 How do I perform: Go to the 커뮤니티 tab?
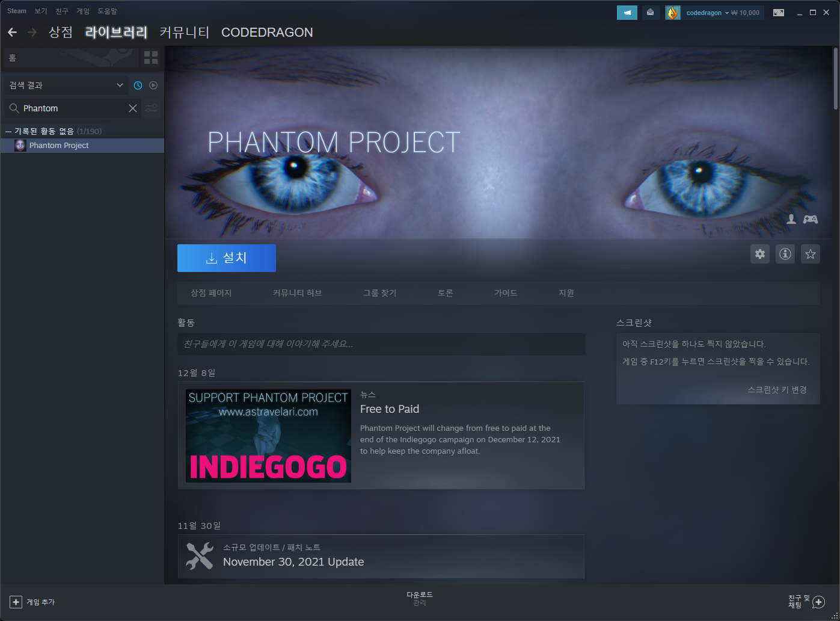point(185,32)
